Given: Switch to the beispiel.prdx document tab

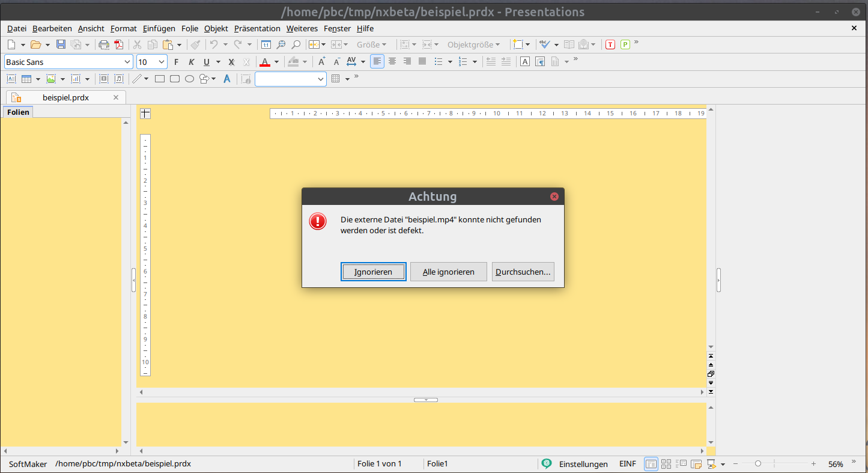Looking at the screenshot, I should coord(65,97).
